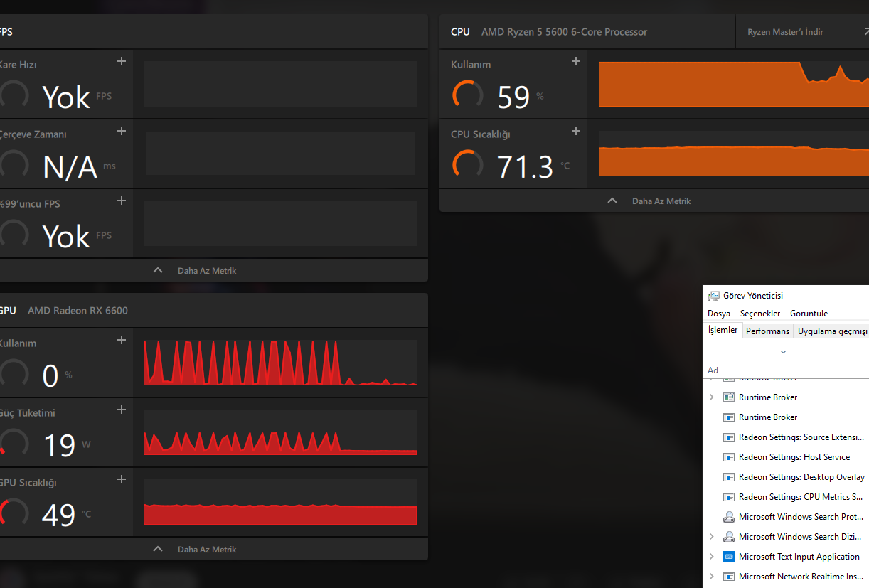Screen dimensions: 869x588
Task: Click the chevron above the Ad column
Action: tap(783, 352)
